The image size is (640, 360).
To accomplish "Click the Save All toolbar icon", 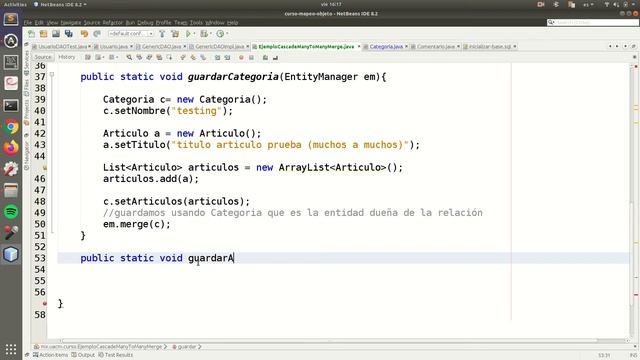I will pyautogui.click(x=69, y=34).
